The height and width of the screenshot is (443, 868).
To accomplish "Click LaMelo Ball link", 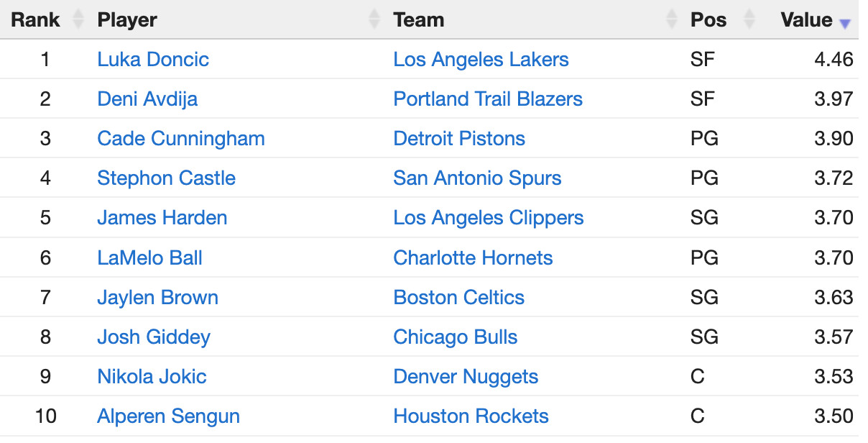I will coord(150,257).
